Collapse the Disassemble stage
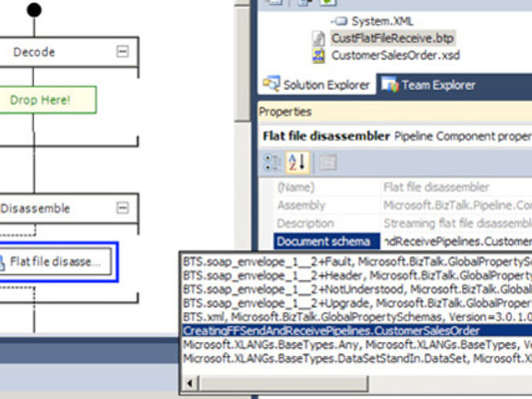This screenshot has height=399, width=532. [123, 207]
